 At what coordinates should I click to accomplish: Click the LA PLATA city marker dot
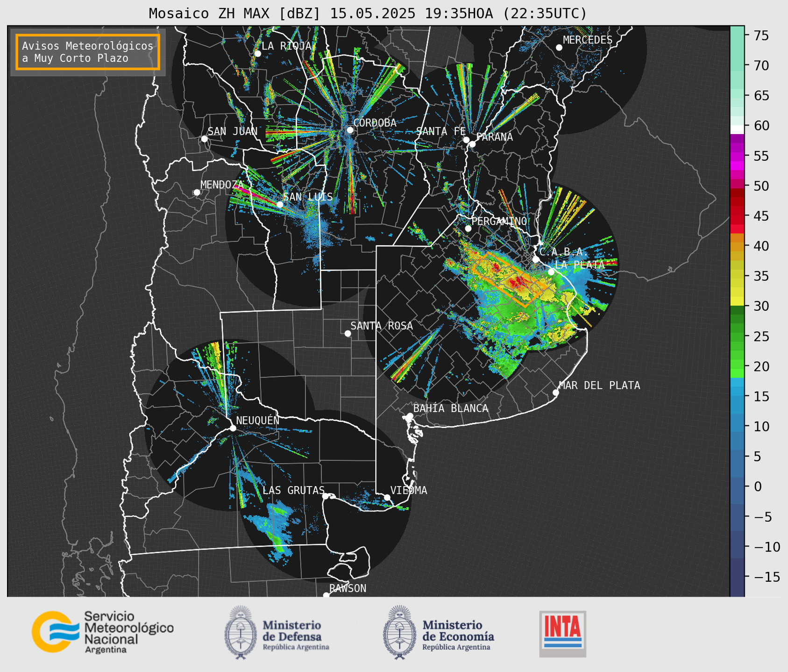point(551,272)
